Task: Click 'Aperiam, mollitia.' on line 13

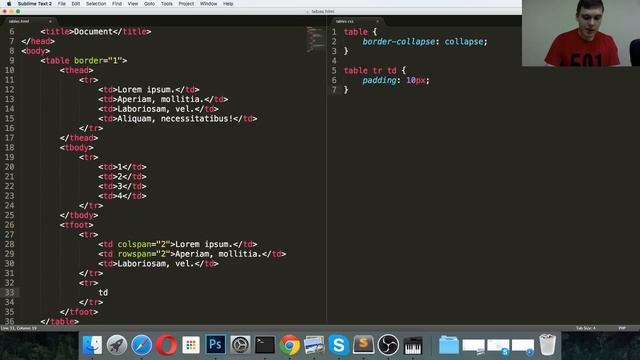Action: (x=160, y=99)
